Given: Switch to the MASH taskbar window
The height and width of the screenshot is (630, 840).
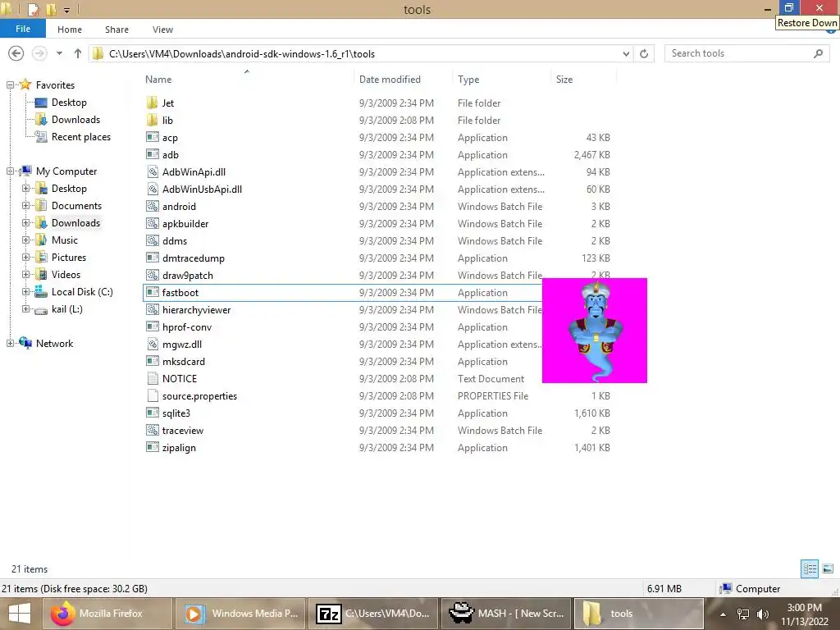Looking at the screenshot, I should pos(505,614).
